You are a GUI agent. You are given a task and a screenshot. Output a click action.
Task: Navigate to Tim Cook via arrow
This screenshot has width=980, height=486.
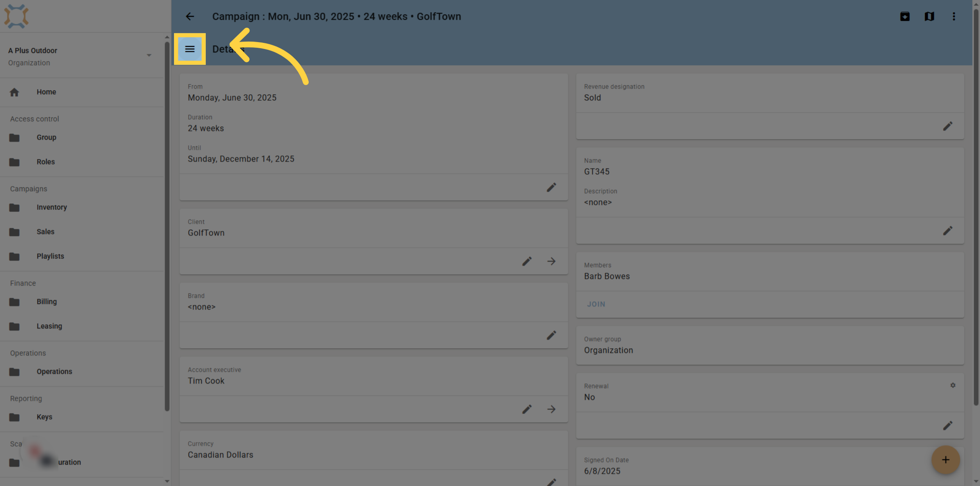(551, 409)
